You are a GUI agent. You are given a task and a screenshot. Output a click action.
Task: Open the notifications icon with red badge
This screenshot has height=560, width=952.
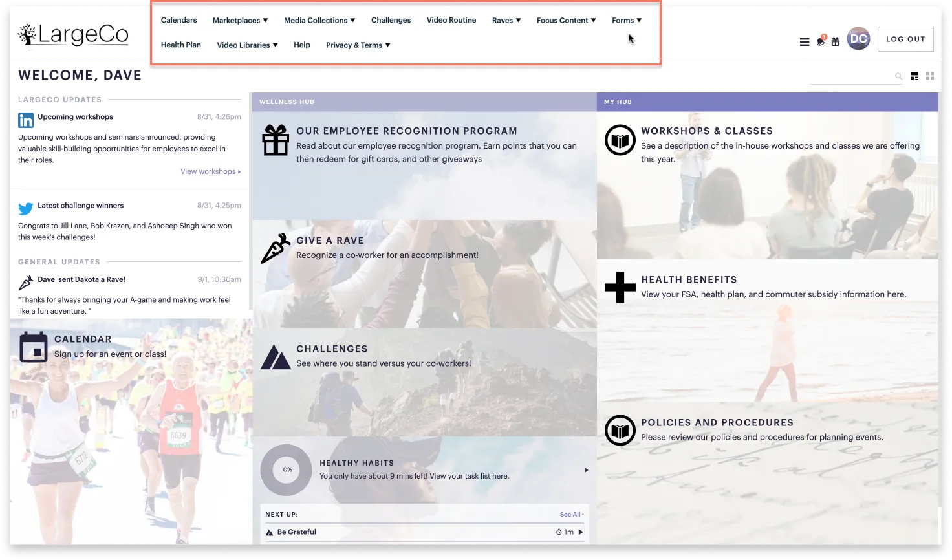[821, 41]
